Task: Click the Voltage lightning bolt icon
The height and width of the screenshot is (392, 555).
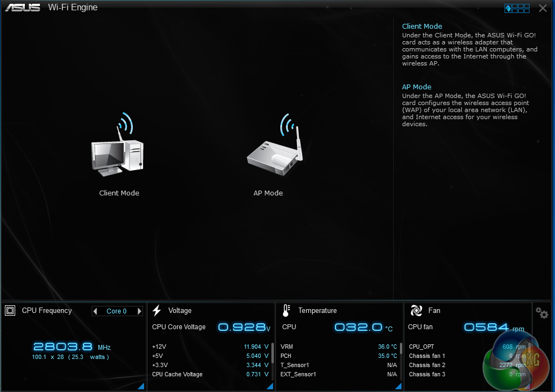Action: click(157, 310)
